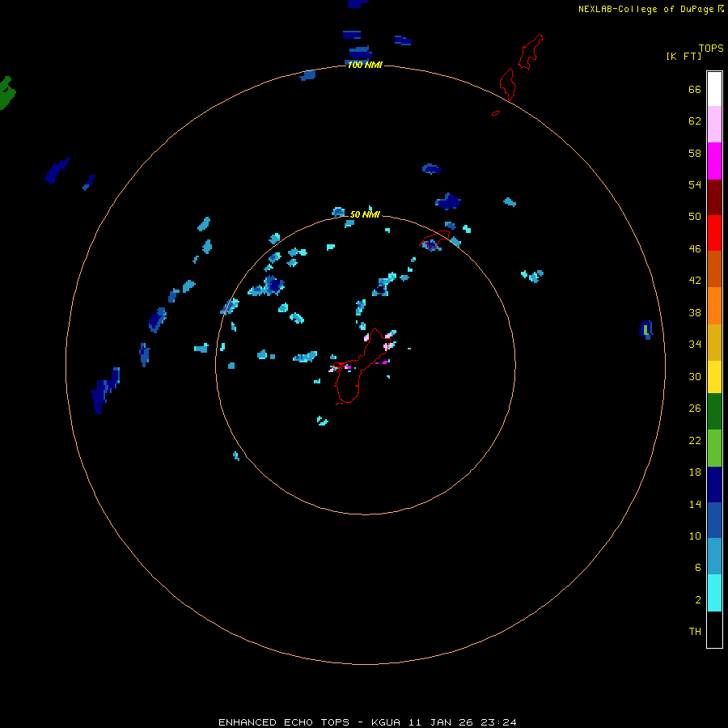Viewport: 728px width, 728px height.
Task: Click the legend value 30
Action: point(695,376)
